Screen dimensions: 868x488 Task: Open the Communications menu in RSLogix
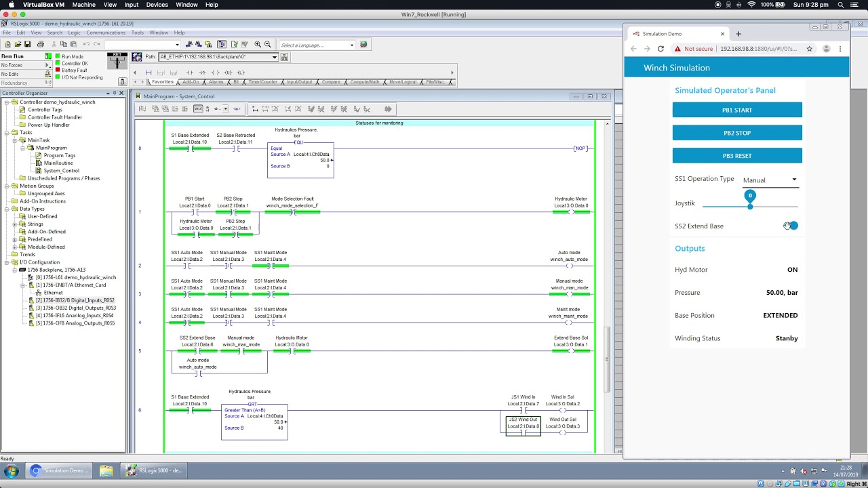point(106,33)
